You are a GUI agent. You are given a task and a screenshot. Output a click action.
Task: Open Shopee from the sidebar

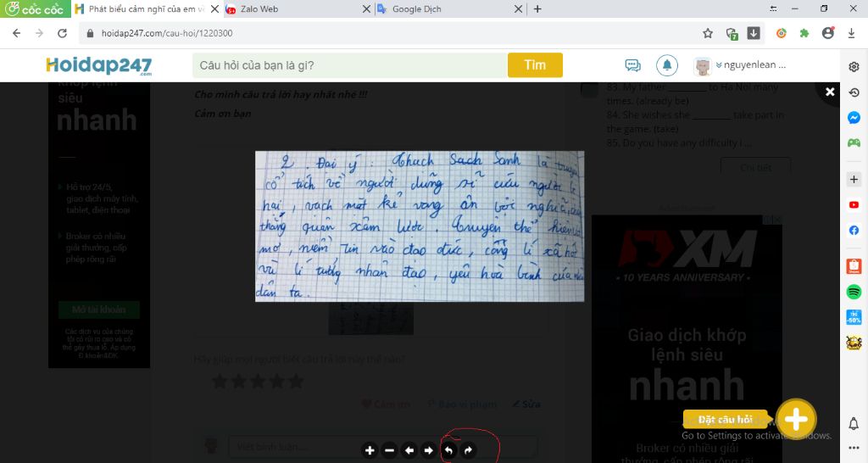854,266
